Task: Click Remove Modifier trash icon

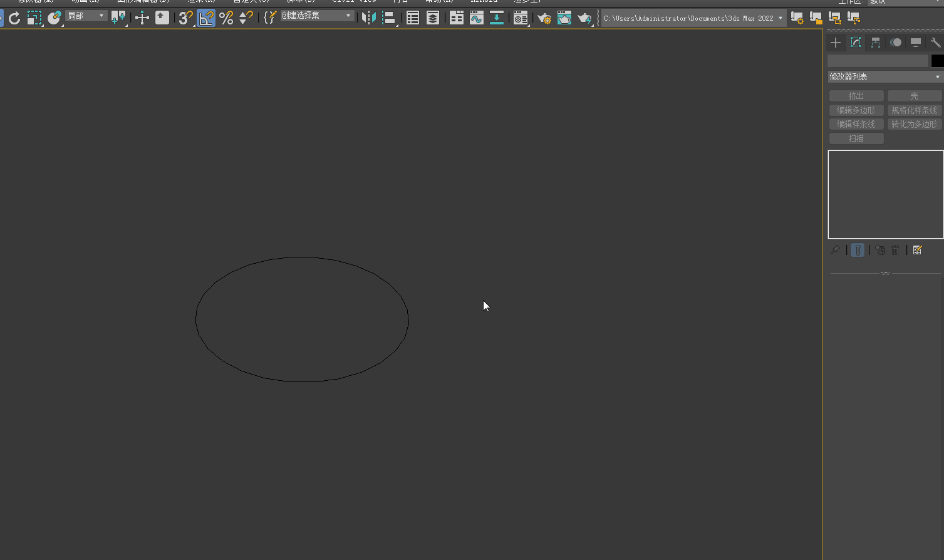Action: [x=895, y=250]
